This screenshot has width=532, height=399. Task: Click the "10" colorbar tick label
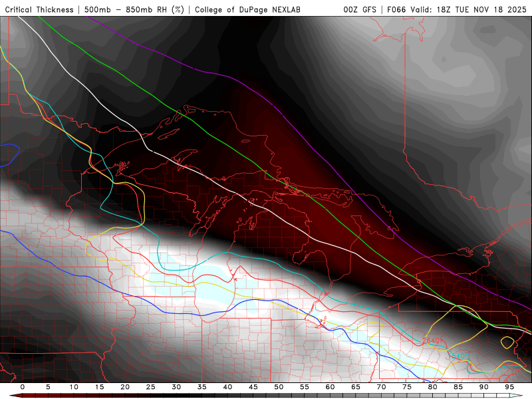pyautogui.click(x=74, y=387)
